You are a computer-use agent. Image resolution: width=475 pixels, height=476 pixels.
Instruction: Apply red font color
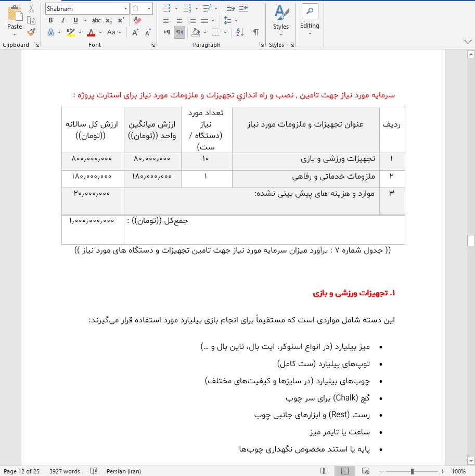click(x=91, y=32)
